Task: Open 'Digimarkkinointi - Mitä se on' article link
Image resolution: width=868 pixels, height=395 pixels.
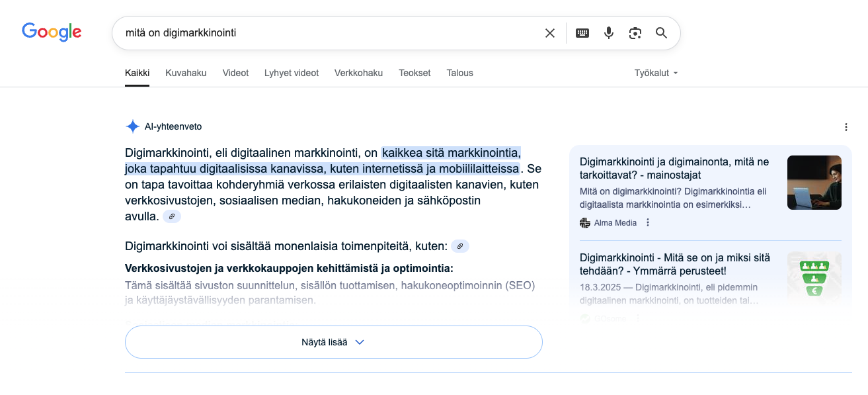Action: coord(676,264)
